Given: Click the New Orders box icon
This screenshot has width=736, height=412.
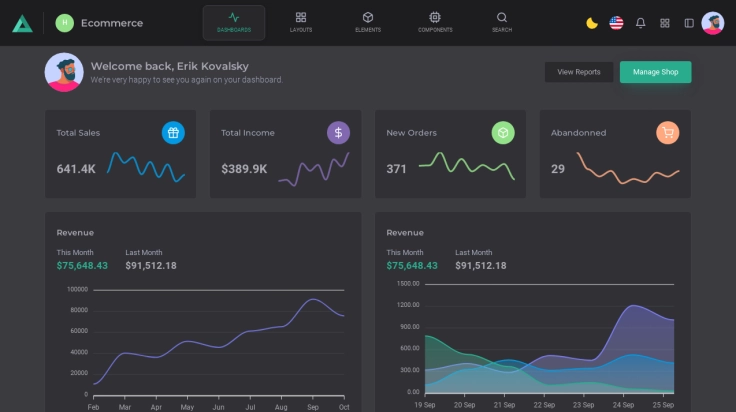Looking at the screenshot, I should tap(503, 132).
